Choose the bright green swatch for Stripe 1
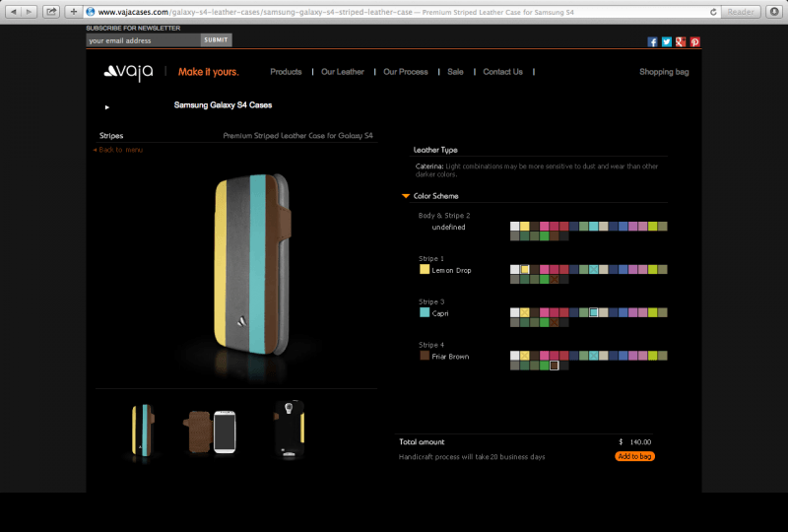This screenshot has width=788, height=532. pos(545,280)
